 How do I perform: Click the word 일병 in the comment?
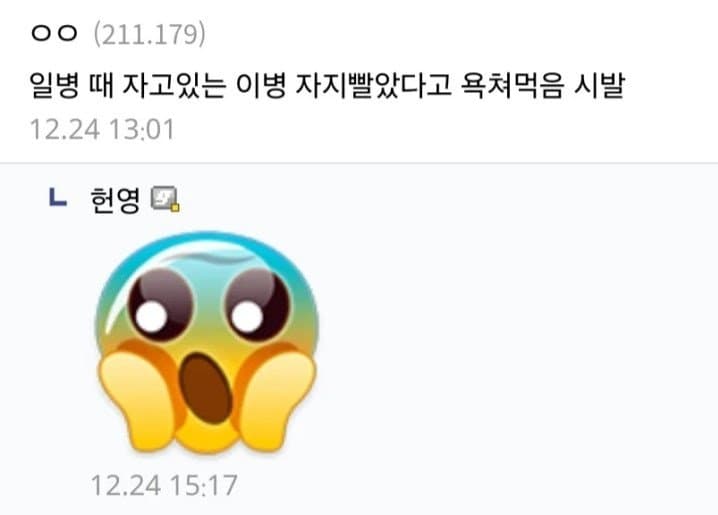54,85
